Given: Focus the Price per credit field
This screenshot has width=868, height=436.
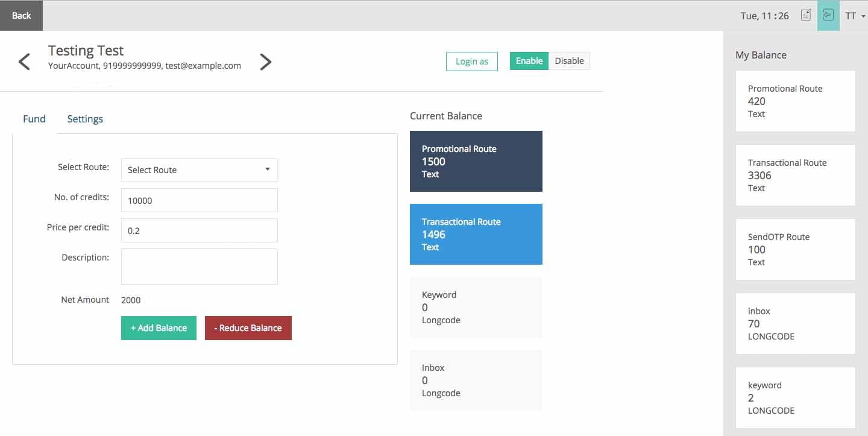Looking at the screenshot, I should (200, 230).
